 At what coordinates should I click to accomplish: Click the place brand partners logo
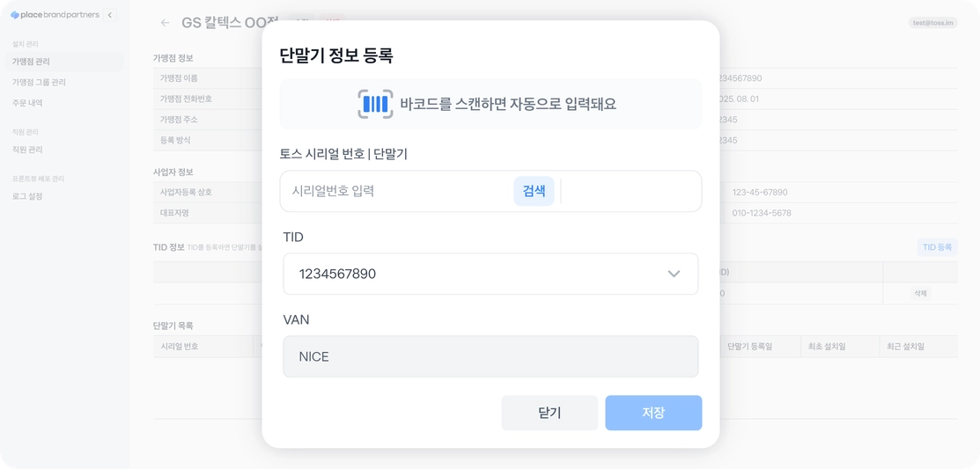(x=53, y=15)
